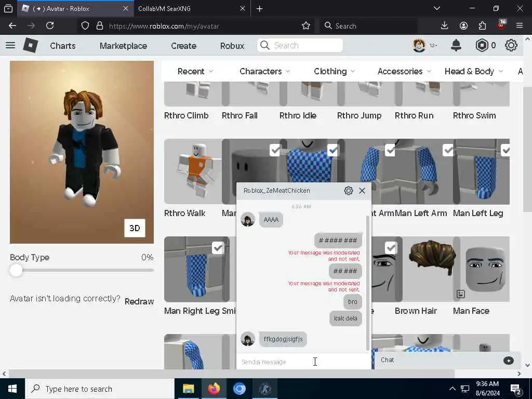Focus the Windows taskbar search box
Screen dimensions: 532x399
[100, 389]
